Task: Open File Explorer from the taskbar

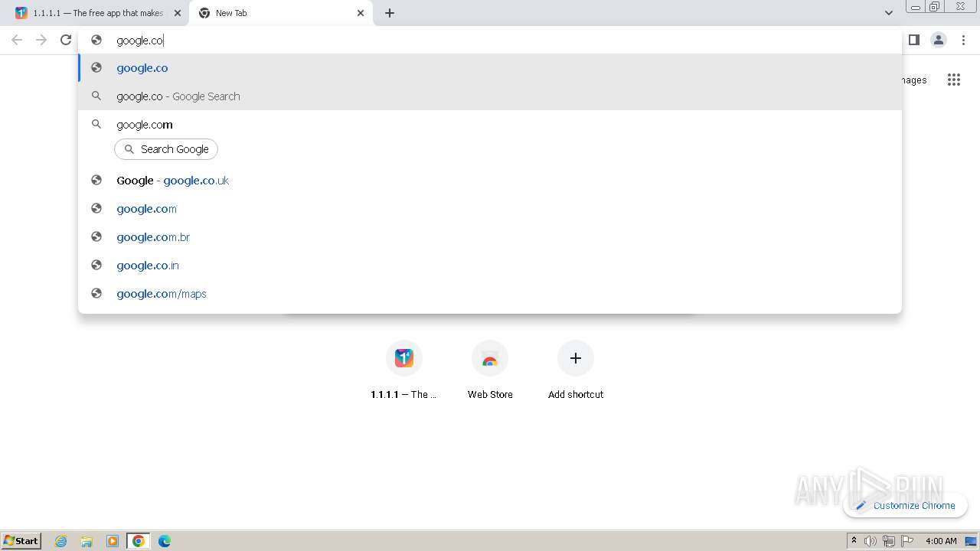Action: pos(87,541)
